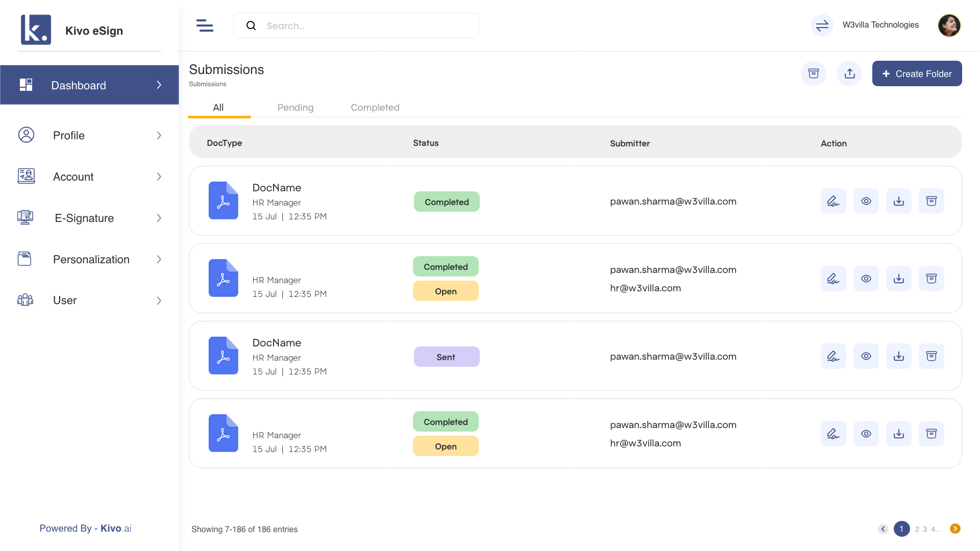Toggle preview on the second submission row

click(x=866, y=279)
